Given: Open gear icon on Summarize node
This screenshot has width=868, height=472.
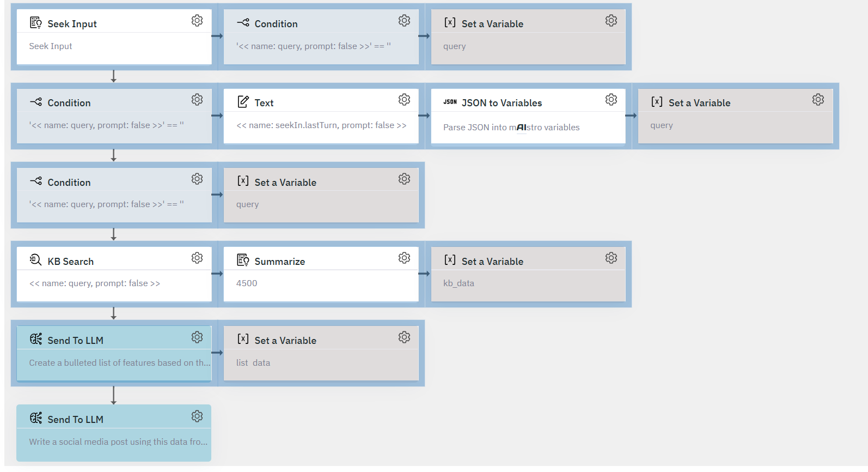Looking at the screenshot, I should (404, 258).
